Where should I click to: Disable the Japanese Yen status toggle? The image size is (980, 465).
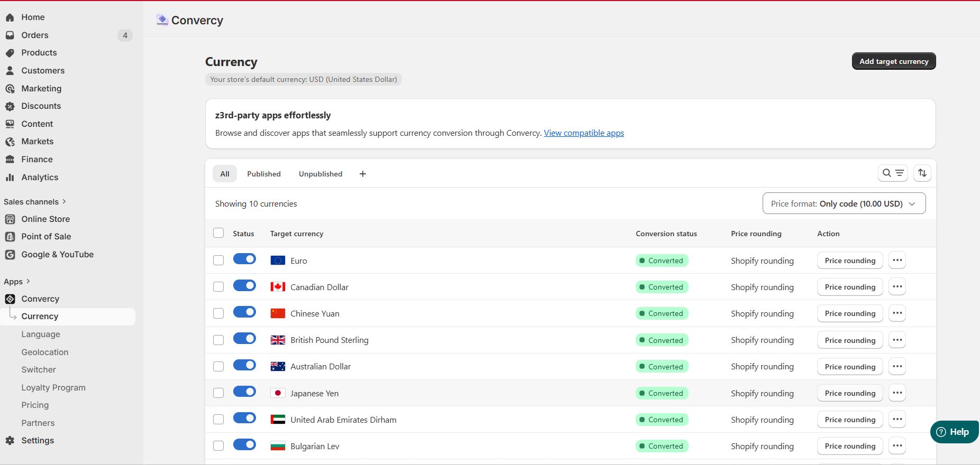pyautogui.click(x=244, y=392)
